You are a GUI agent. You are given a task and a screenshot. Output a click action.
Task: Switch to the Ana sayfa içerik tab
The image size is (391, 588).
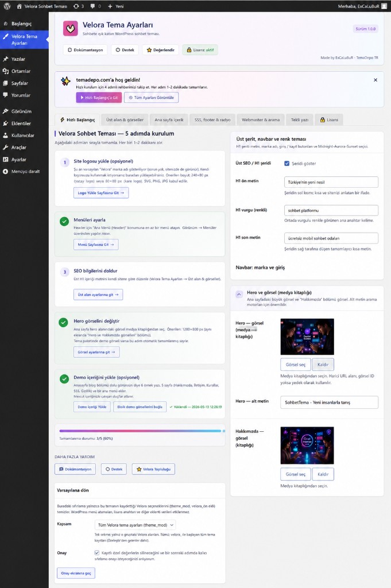[169, 119]
